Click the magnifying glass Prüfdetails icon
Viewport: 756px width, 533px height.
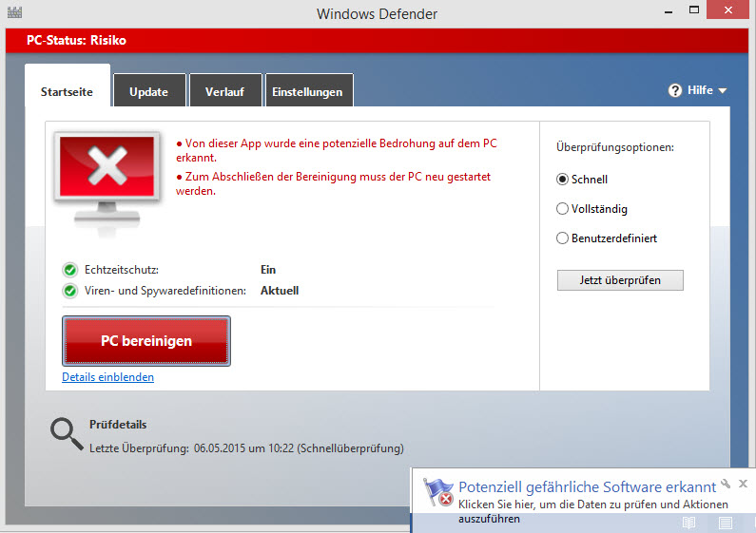click(x=67, y=433)
